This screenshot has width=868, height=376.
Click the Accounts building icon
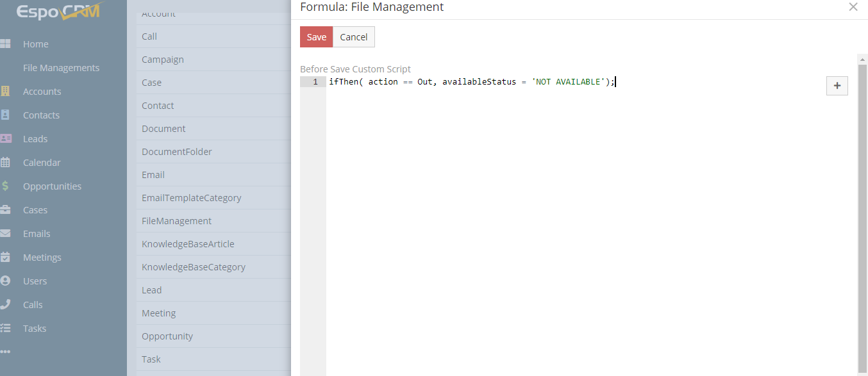coord(5,92)
